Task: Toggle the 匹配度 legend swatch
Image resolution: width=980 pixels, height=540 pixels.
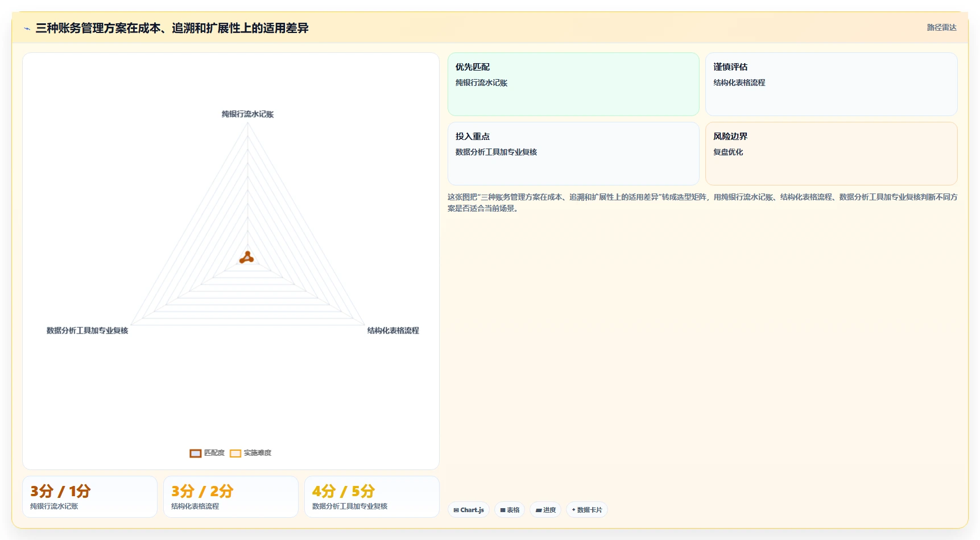Action: click(196, 454)
